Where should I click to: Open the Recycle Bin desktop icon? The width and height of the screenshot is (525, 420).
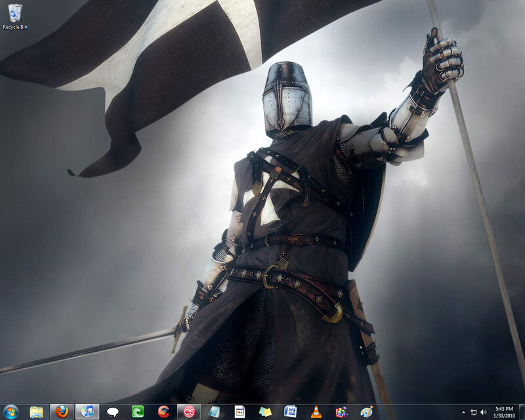coord(14,17)
